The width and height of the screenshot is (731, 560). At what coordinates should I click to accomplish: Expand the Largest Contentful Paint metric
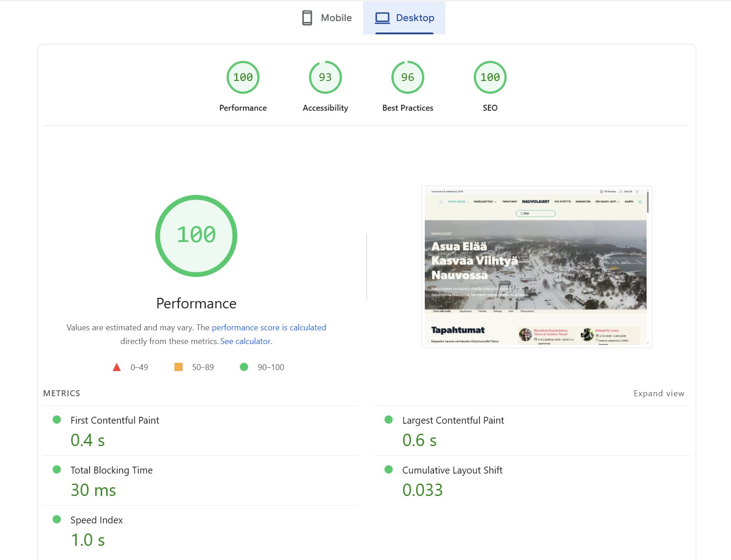point(453,420)
